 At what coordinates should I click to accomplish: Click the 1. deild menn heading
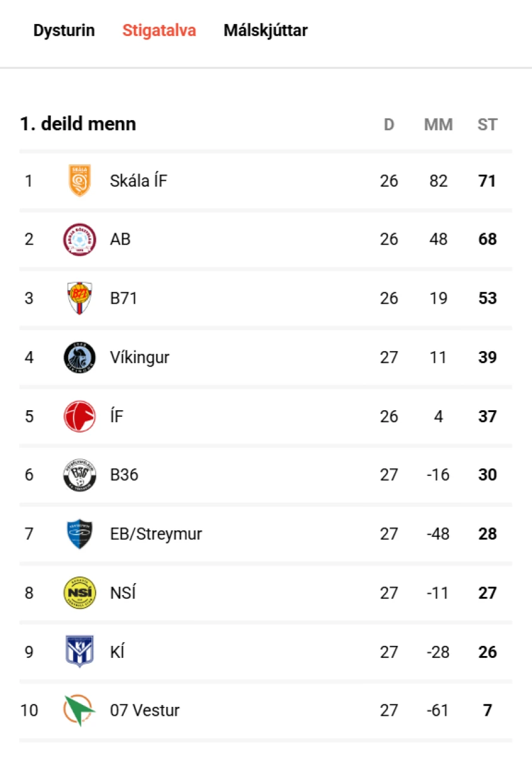[78, 124]
